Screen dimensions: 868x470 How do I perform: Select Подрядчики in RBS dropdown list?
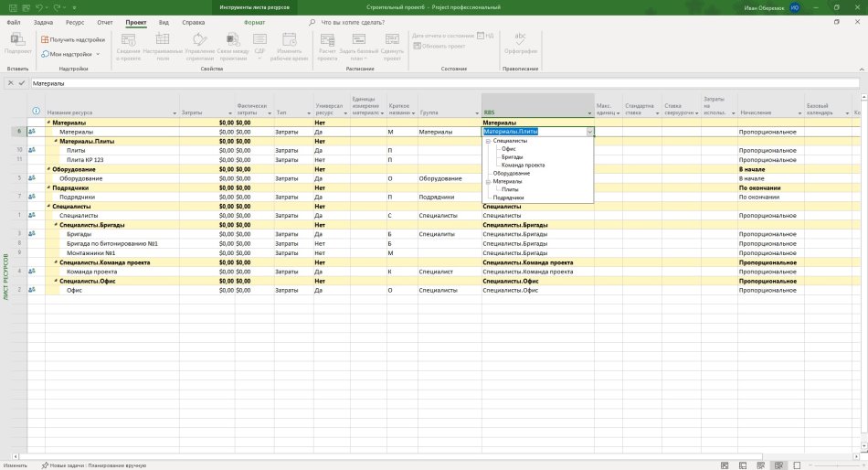508,198
